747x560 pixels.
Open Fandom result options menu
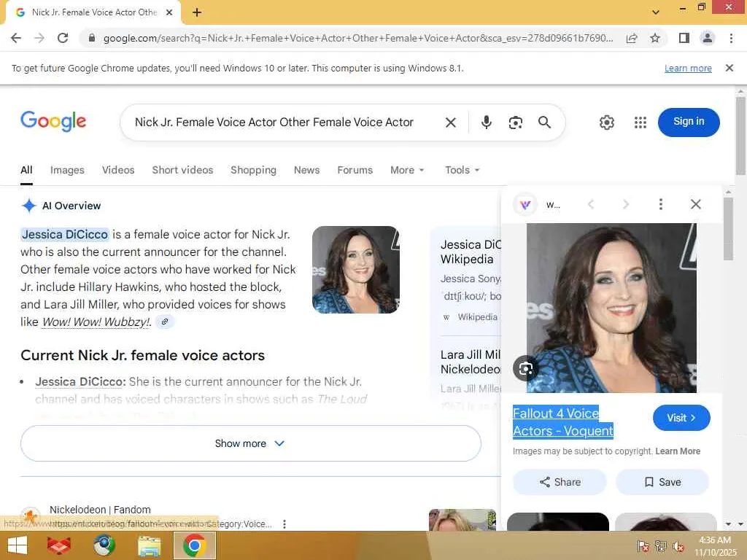[285, 524]
